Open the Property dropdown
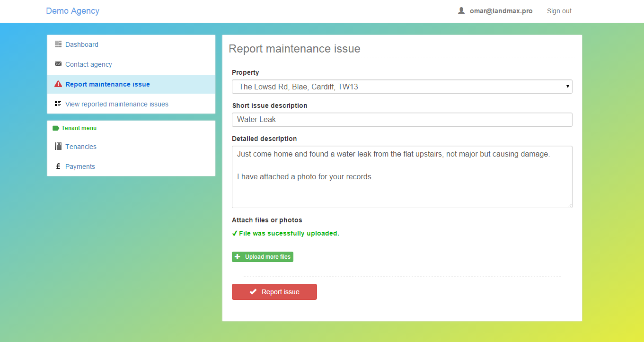The height and width of the screenshot is (342, 644). coord(401,87)
